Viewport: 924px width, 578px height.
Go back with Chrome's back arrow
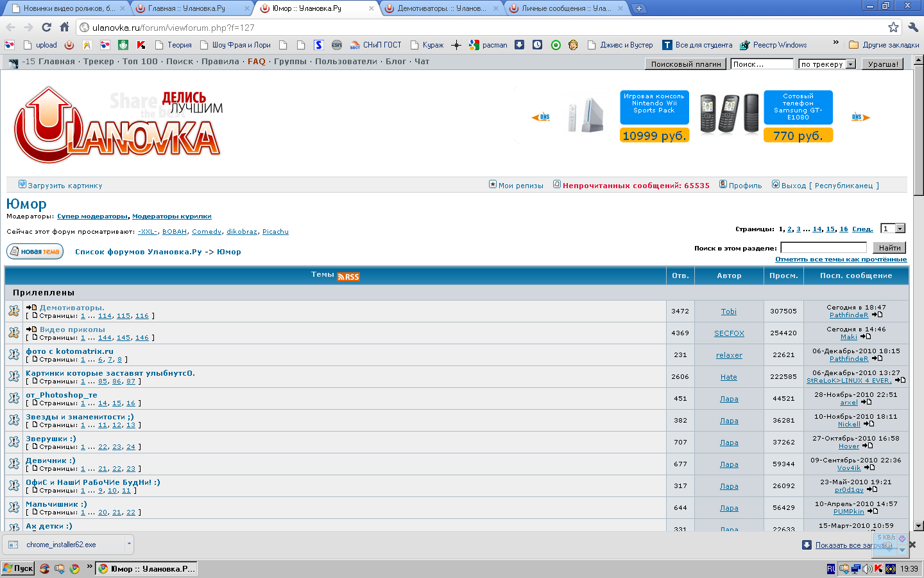pos(10,27)
